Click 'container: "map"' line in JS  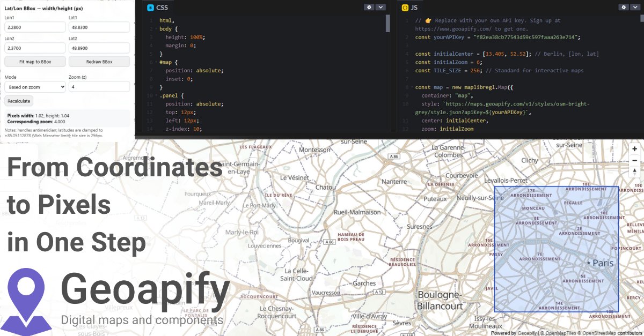pos(448,95)
